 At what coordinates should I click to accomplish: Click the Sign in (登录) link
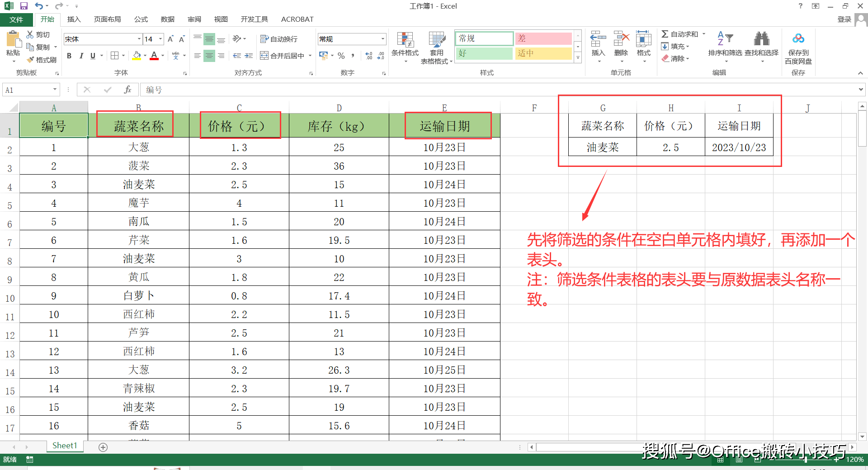(844, 19)
